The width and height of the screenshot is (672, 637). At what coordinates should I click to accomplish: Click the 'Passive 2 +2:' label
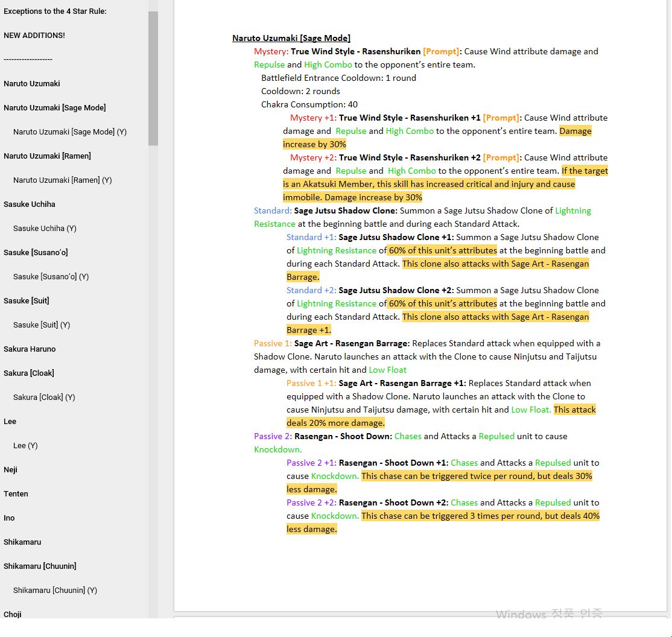pos(311,503)
